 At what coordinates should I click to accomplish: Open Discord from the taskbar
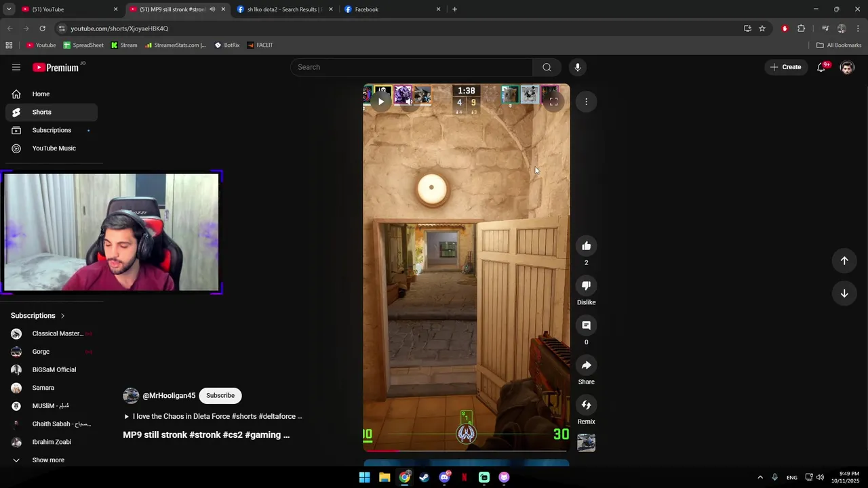[444, 477]
